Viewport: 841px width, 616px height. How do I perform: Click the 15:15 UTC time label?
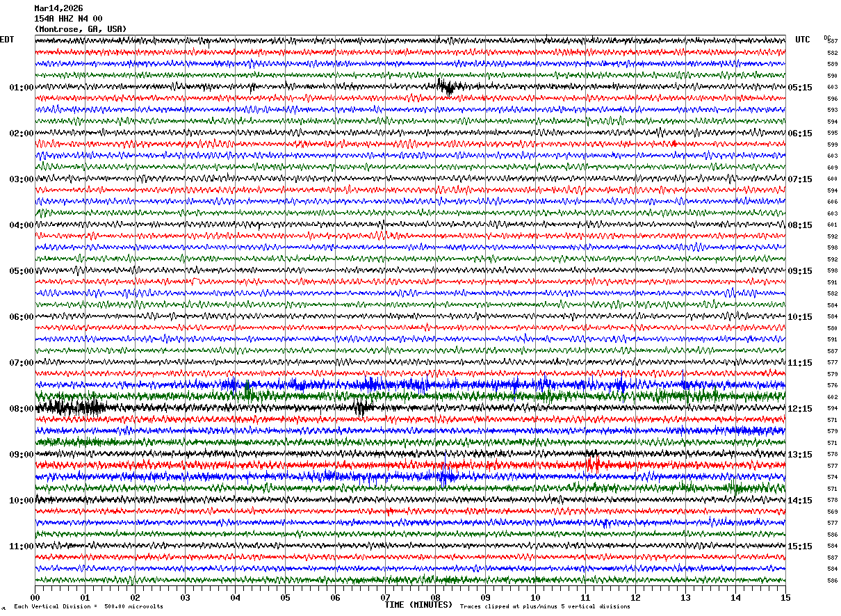pyautogui.click(x=800, y=546)
